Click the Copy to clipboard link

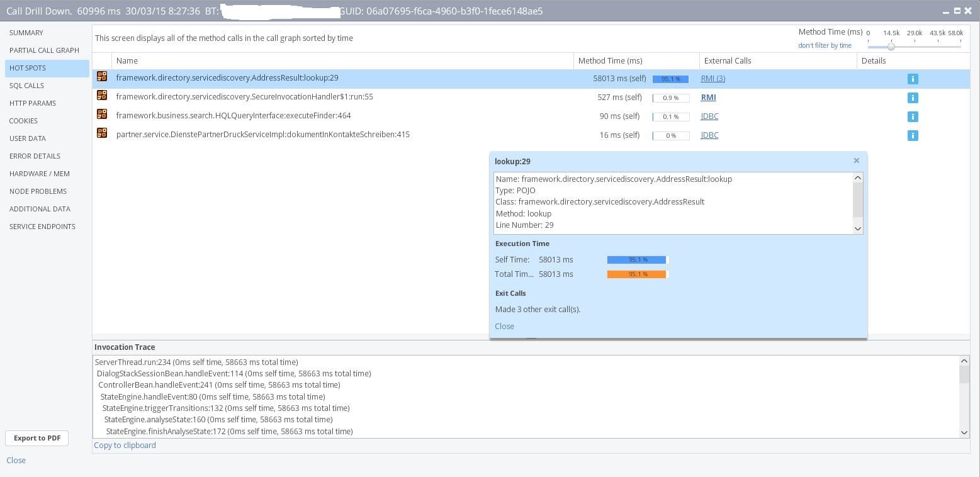[125, 445]
